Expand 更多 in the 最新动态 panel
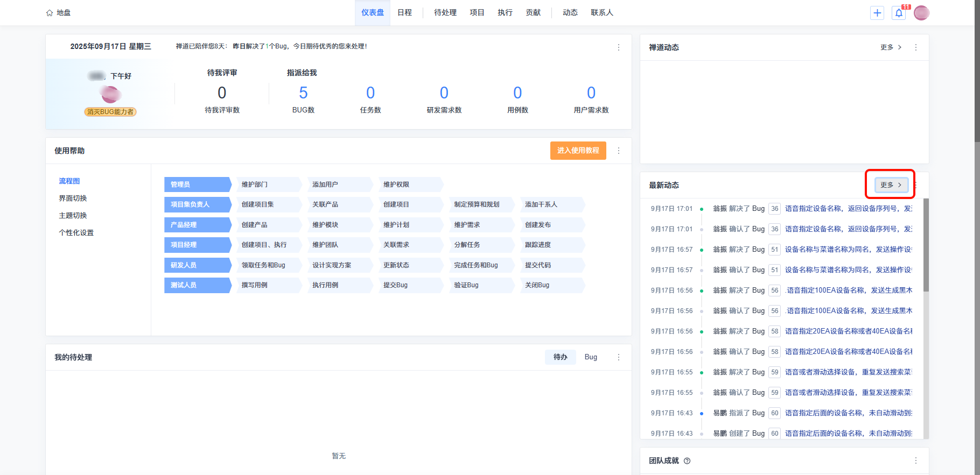The width and height of the screenshot is (980, 475). point(891,185)
